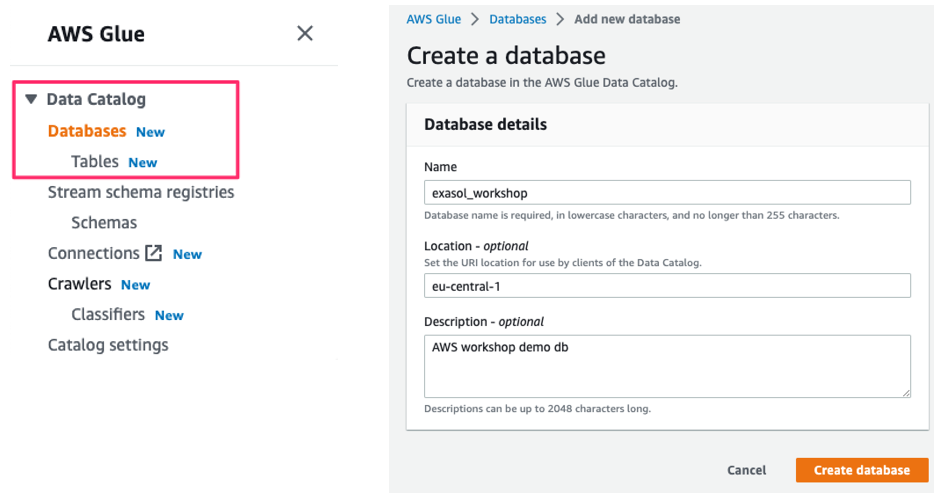Collapse the Data Catalog section triangle
The width and height of the screenshot is (937, 496).
click(31, 99)
